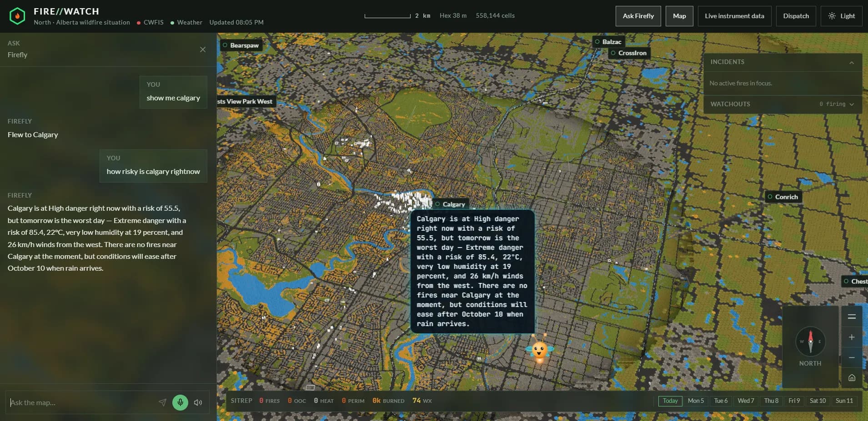This screenshot has height=421, width=868.
Task: Select Sat 10 on forecast timeline
Action: (x=818, y=401)
